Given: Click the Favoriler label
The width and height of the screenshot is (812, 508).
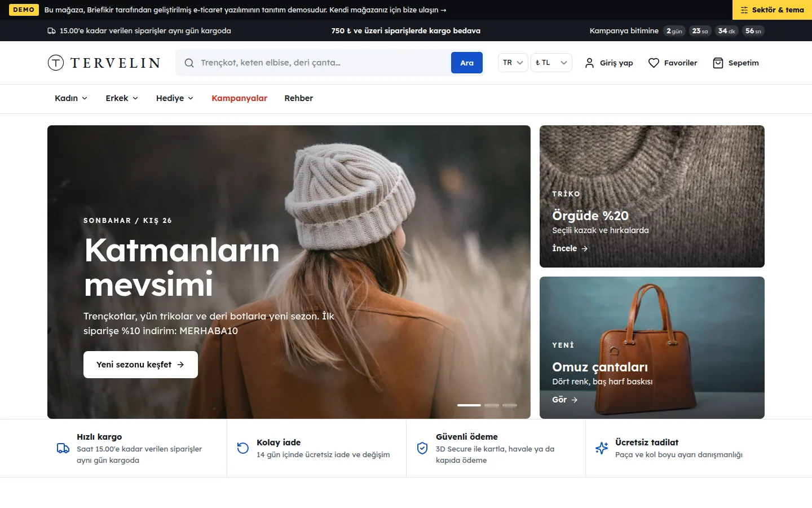Looking at the screenshot, I should click(681, 63).
